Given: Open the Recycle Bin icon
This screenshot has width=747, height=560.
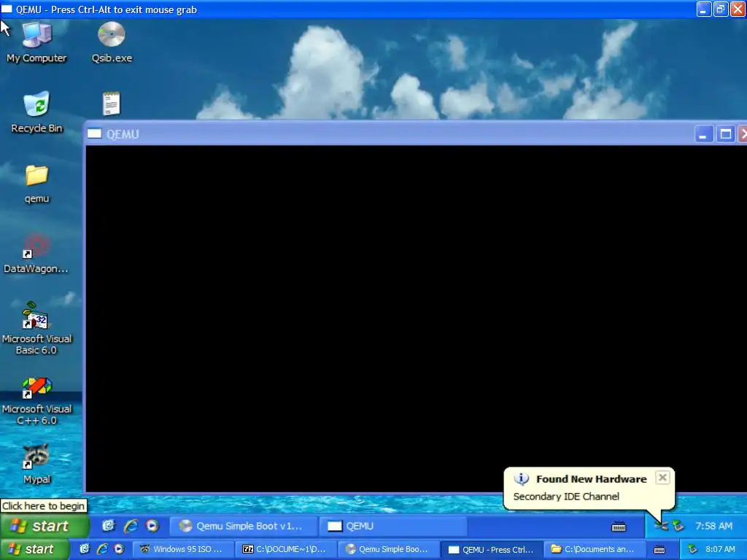Looking at the screenshot, I should 36,112.
